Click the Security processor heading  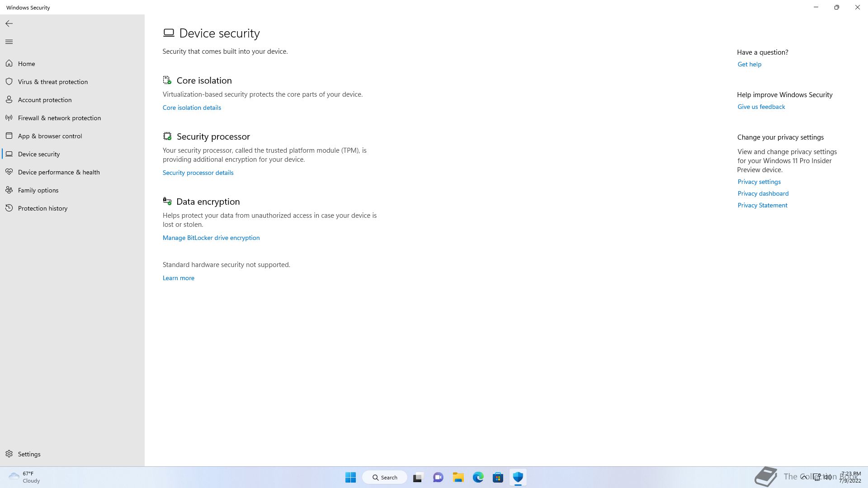pyautogui.click(x=213, y=136)
